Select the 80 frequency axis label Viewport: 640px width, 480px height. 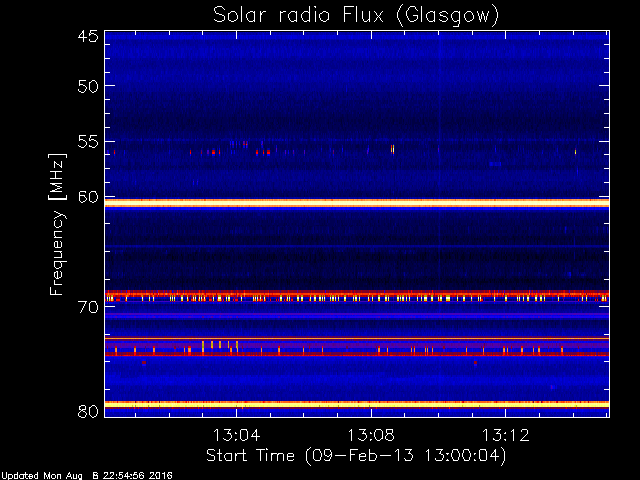point(88,411)
